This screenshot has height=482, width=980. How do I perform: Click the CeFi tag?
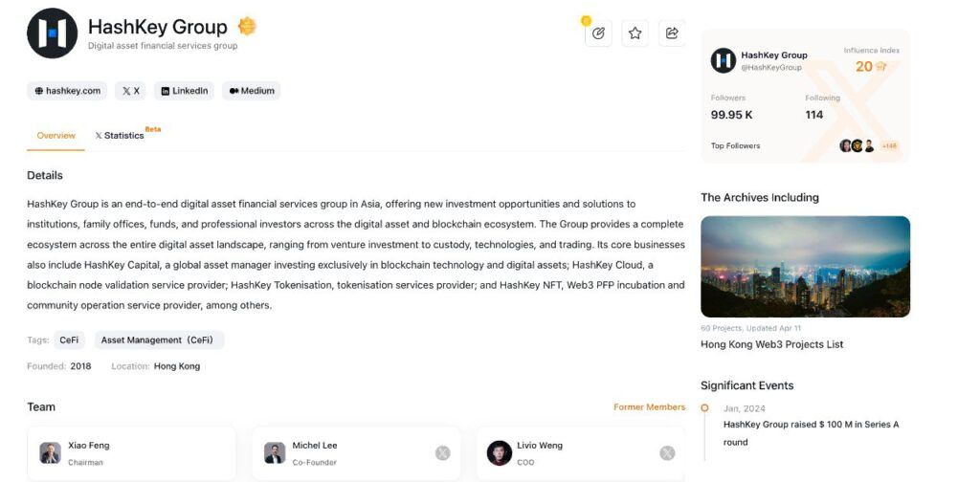pos(69,340)
